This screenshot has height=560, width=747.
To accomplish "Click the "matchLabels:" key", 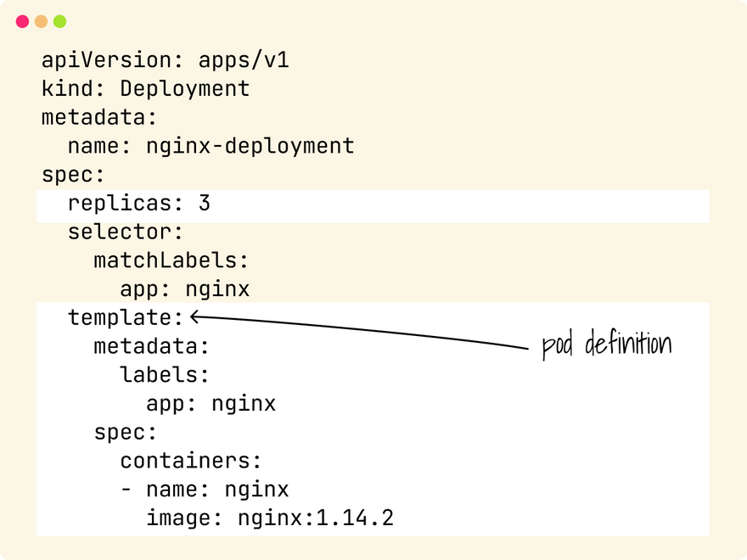I will pyautogui.click(x=171, y=260).
